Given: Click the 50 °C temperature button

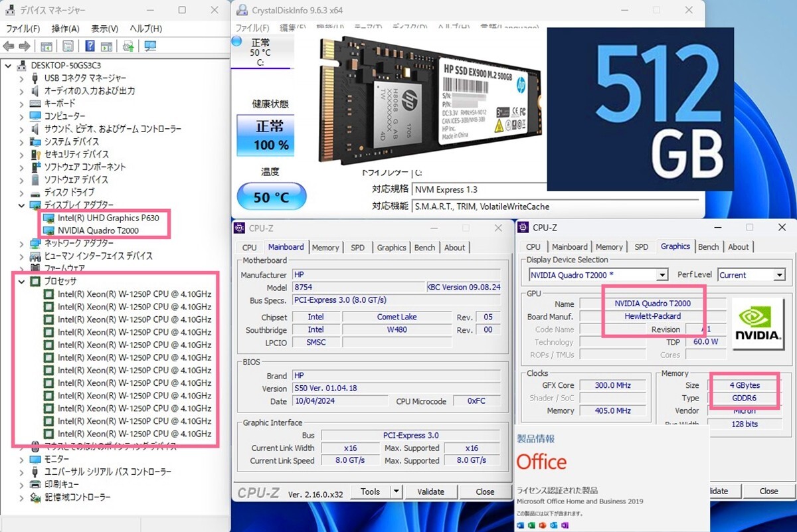Looking at the screenshot, I should (272, 197).
